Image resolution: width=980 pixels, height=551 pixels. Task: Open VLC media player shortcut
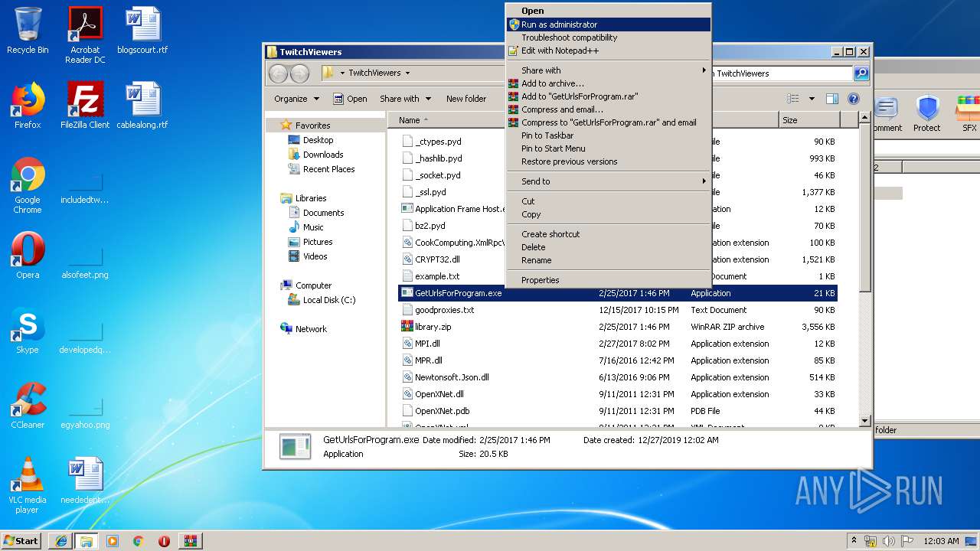pyautogui.click(x=28, y=486)
